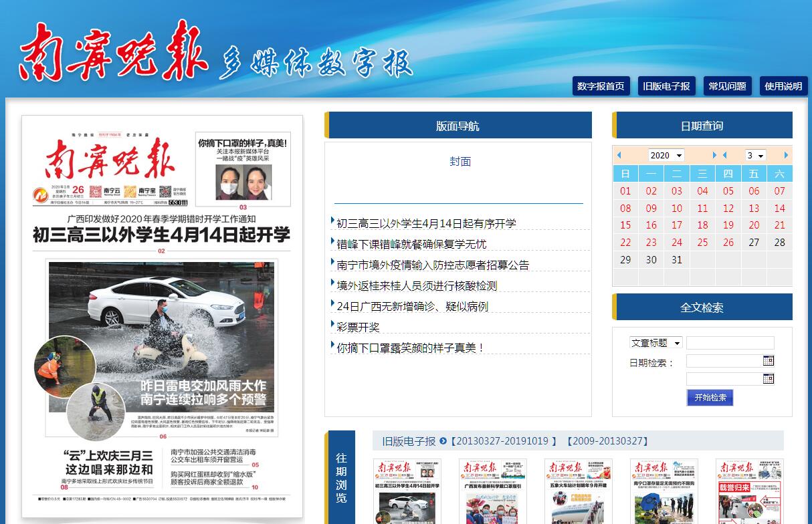The image size is (812, 524).
Task: Open the start date calendar picker icon
Action: tap(768, 361)
